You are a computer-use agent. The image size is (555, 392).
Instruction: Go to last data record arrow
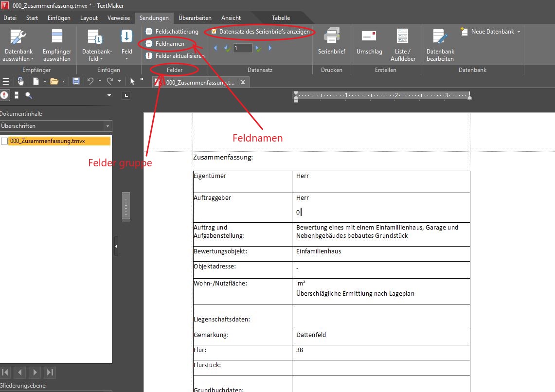270,48
